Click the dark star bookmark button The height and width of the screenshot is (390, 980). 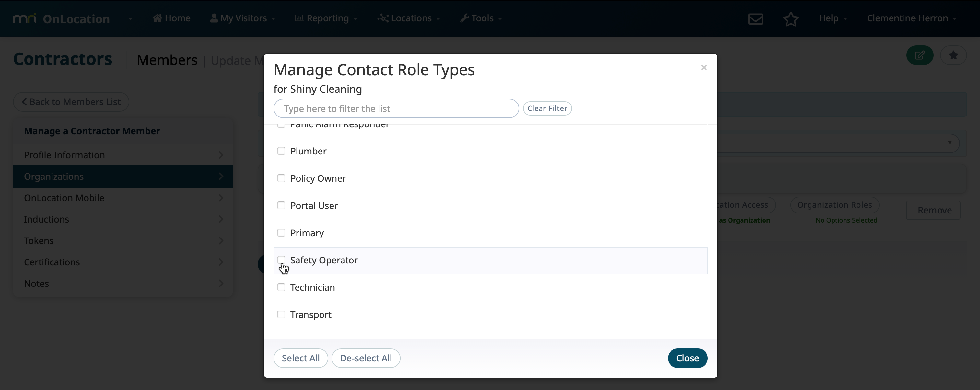tap(953, 55)
